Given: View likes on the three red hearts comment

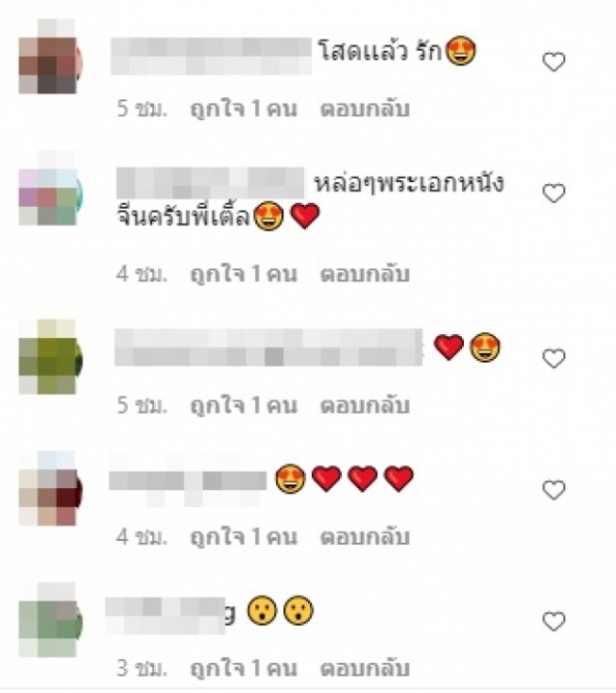Looking at the screenshot, I should pyautogui.click(x=244, y=536).
